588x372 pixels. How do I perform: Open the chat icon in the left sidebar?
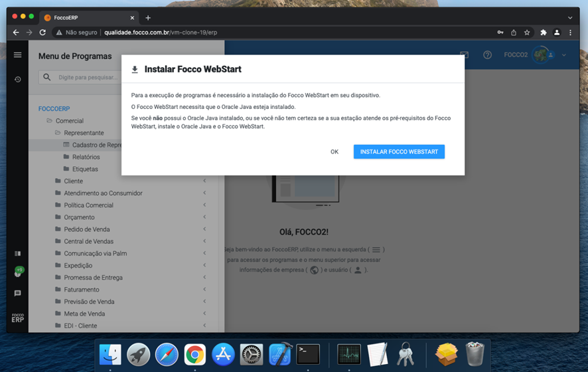click(x=18, y=293)
